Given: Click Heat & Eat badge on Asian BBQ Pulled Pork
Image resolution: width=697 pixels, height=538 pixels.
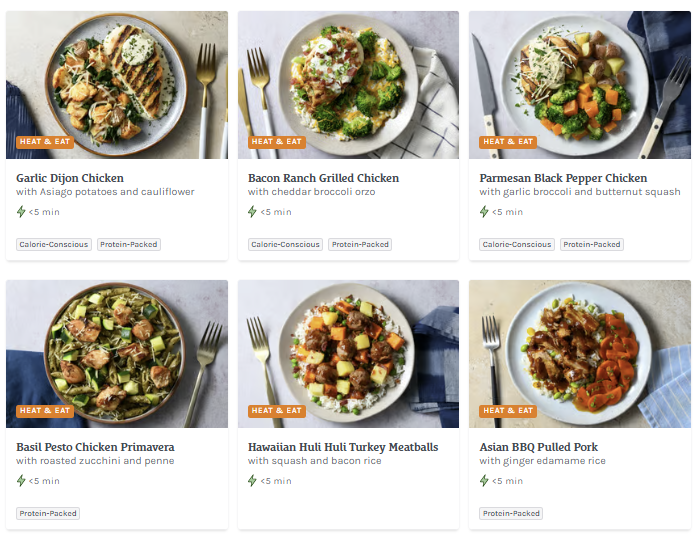Looking at the screenshot, I should click(x=508, y=411).
